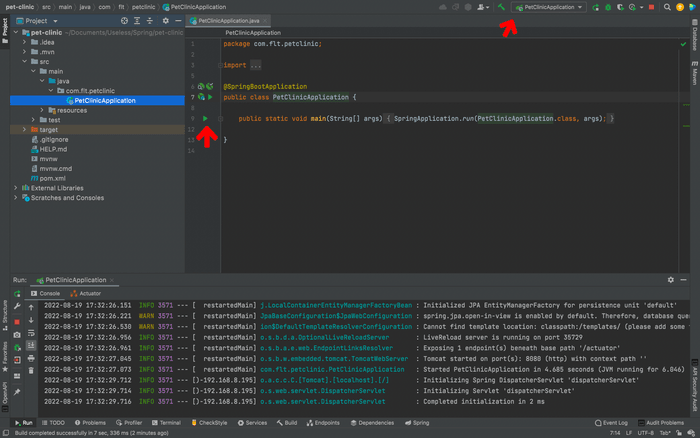Hide the Project tool window
The image size is (700, 438).
[x=178, y=21]
